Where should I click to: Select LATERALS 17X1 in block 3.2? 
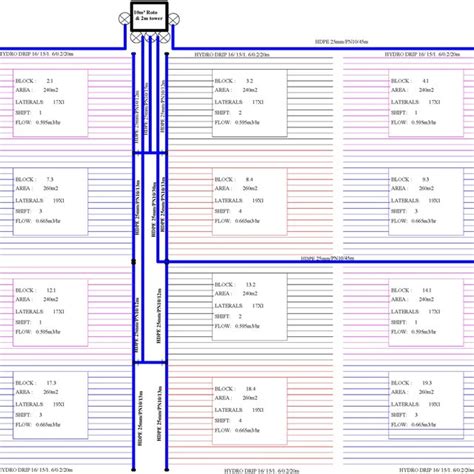(239, 102)
